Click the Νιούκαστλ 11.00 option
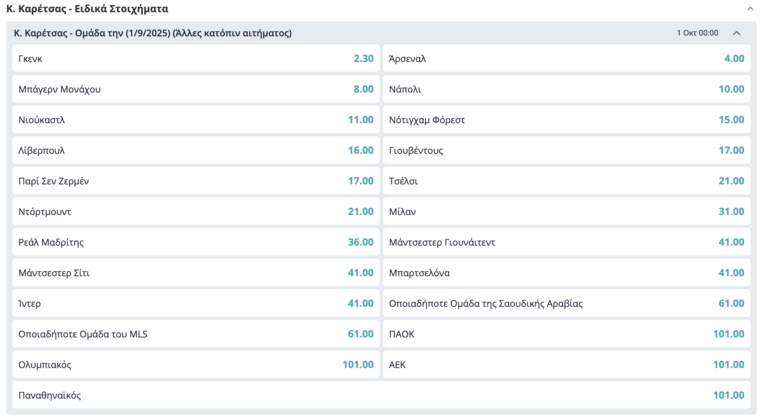Screen dimensions: 762x417 click(x=195, y=120)
